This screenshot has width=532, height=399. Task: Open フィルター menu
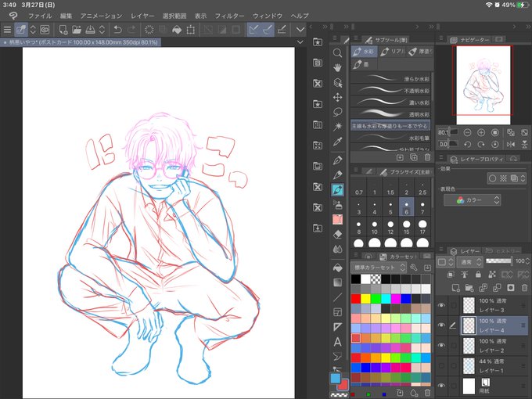229,16
